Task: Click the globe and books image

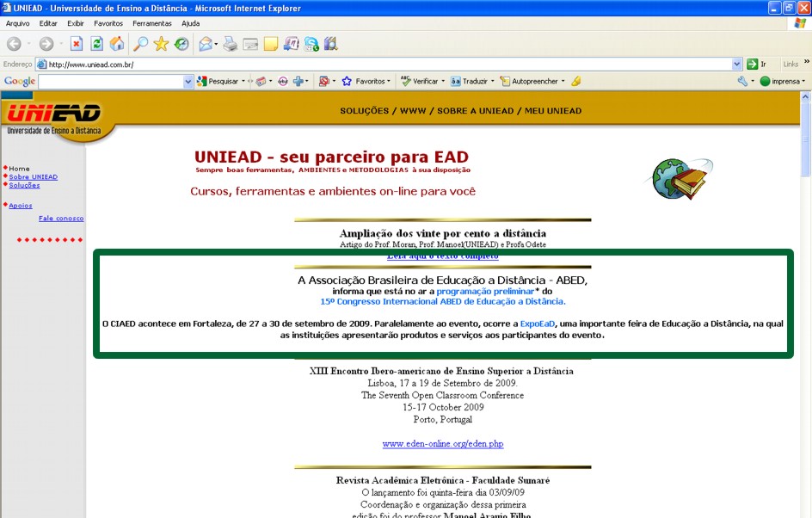Action: click(679, 179)
